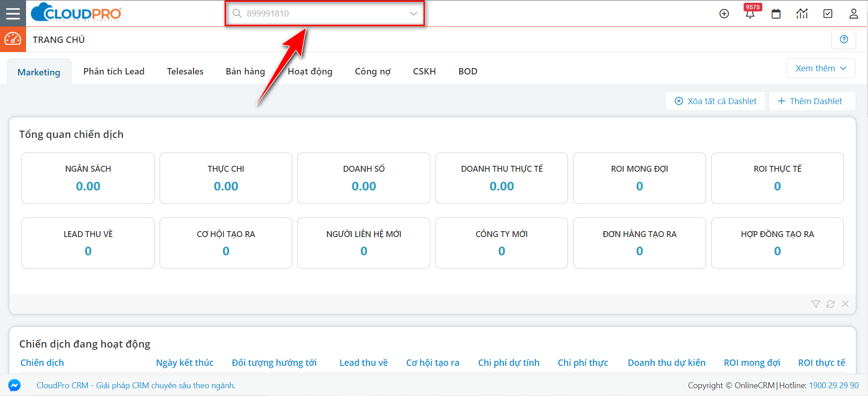Switch to the Phân tích Lead tab

tap(114, 71)
